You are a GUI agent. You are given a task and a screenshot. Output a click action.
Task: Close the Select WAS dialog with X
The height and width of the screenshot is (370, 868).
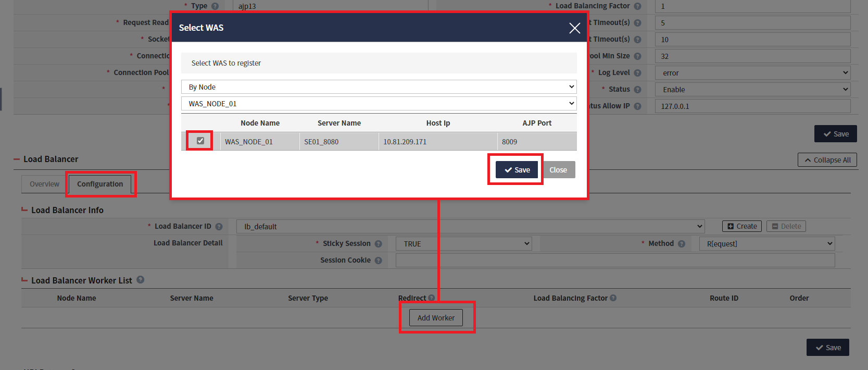[574, 28]
